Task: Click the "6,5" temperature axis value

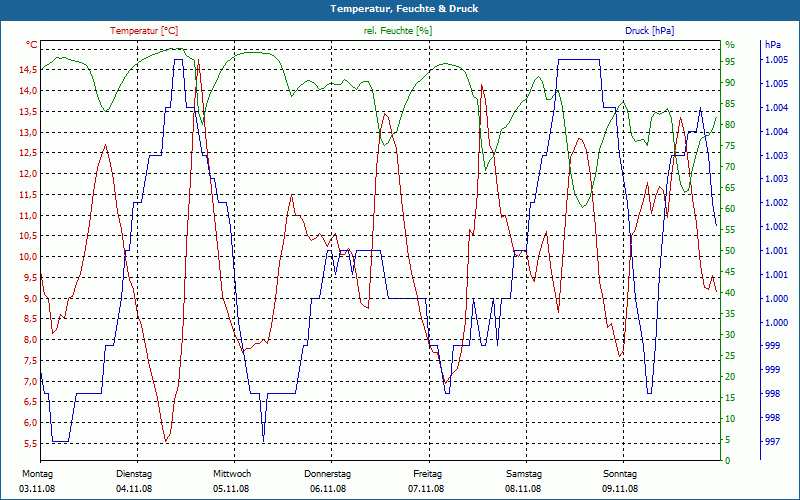Action: [30, 402]
